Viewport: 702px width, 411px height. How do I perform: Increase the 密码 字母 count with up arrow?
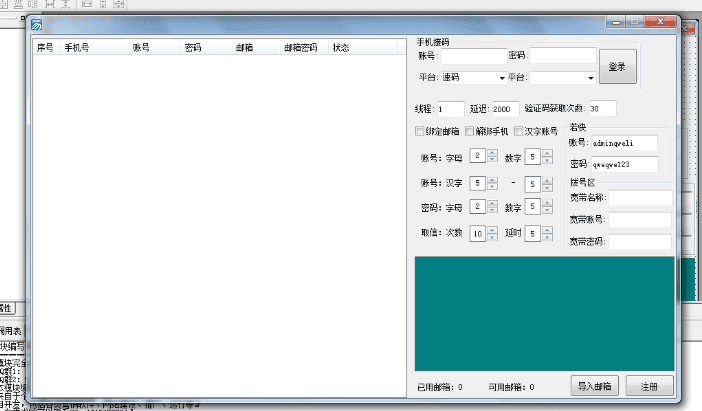click(492, 203)
